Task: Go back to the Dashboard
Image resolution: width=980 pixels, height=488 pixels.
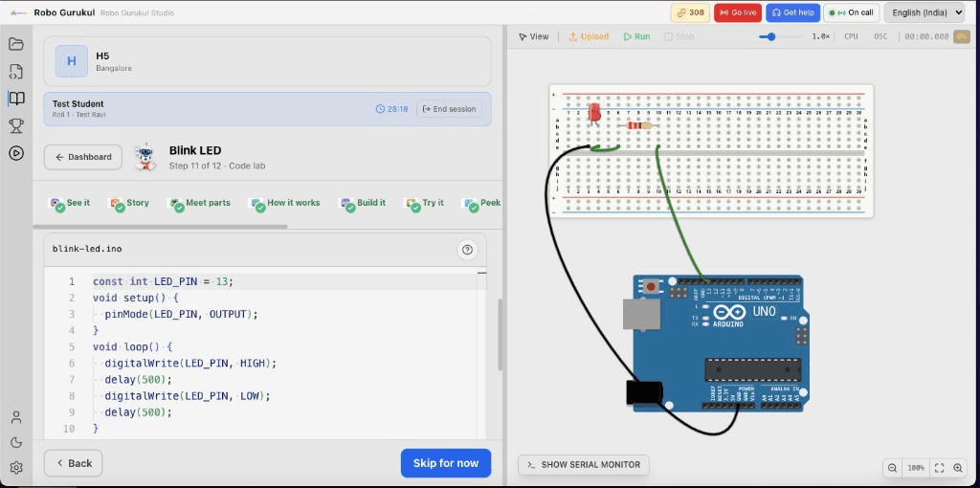Action: click(82, 157)
